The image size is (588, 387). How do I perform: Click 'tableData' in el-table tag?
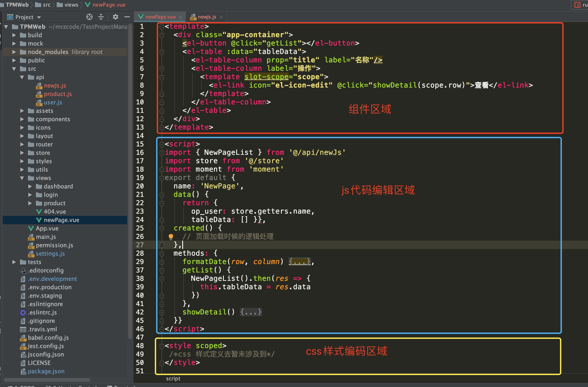click(277, 51)
